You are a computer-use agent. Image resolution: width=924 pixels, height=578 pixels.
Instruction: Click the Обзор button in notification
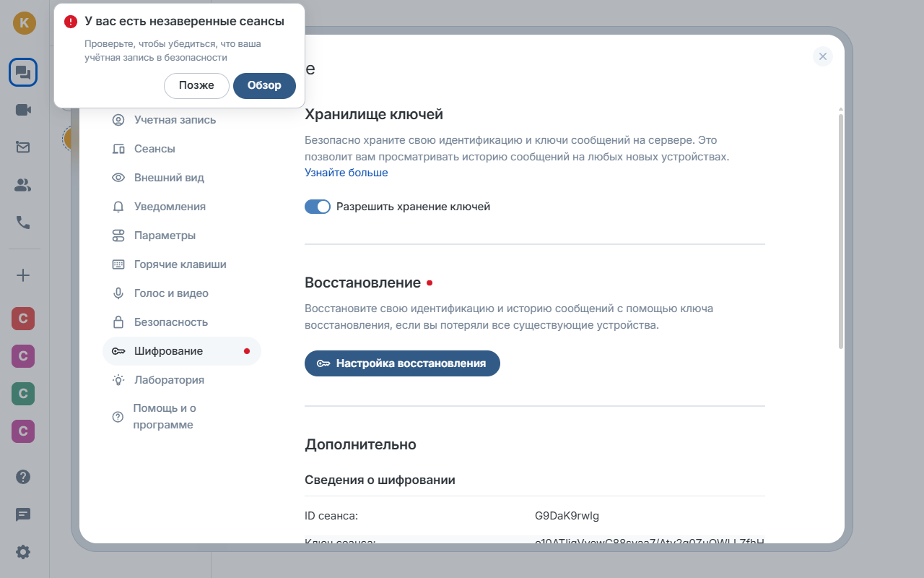point(264,85)
